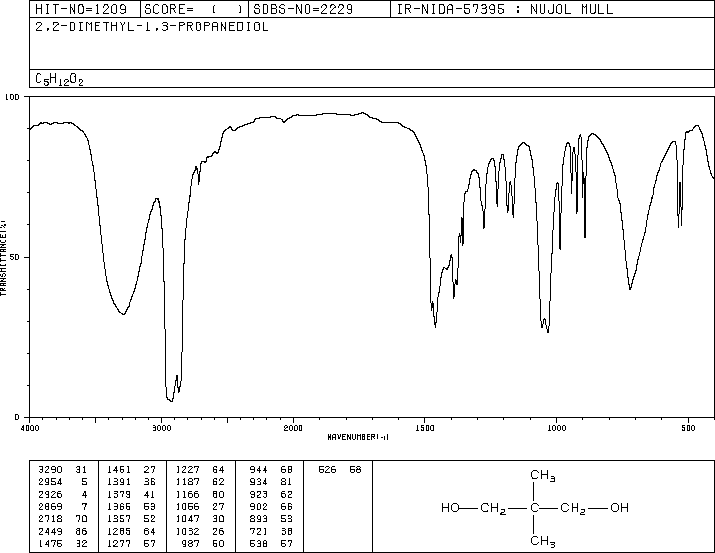Select the 3290 peak table entry
The height and width of the screenshot is (553, 715).
(62, 470)
